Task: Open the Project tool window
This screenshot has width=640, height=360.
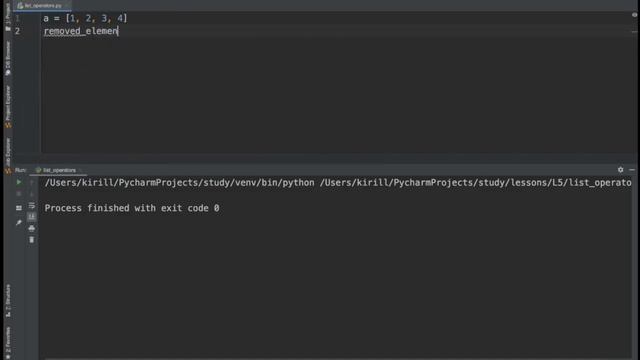Action: pos(8,17)
